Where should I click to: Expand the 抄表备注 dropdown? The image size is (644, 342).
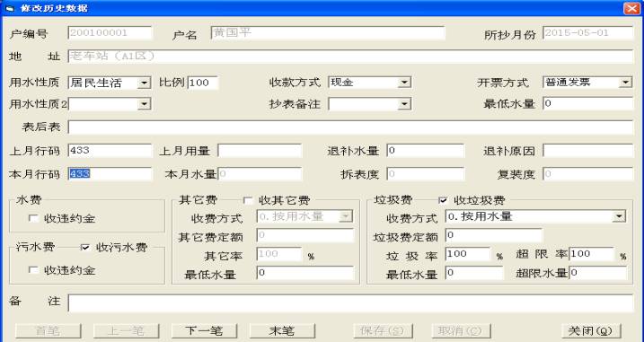(x=404, y=104)
